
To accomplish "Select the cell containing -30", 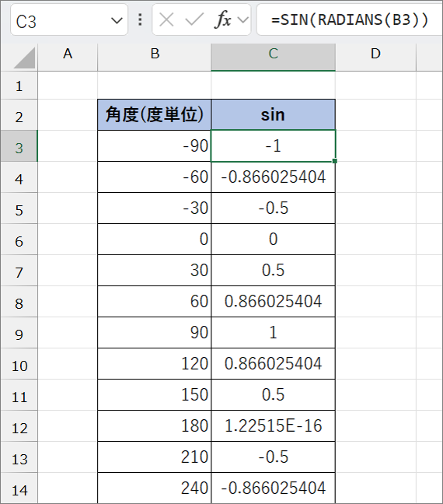I will tap(155, 208).
